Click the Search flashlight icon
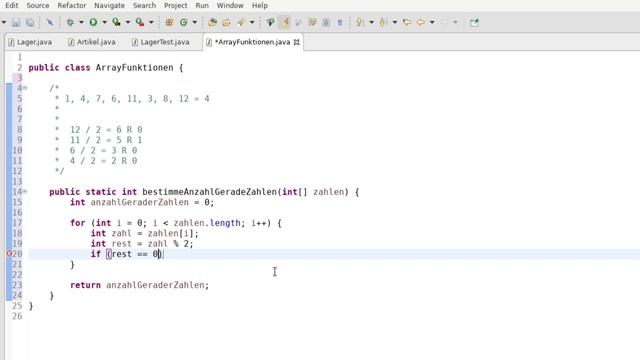The height and width of the screenshot is (360, 640). (241, 22)
